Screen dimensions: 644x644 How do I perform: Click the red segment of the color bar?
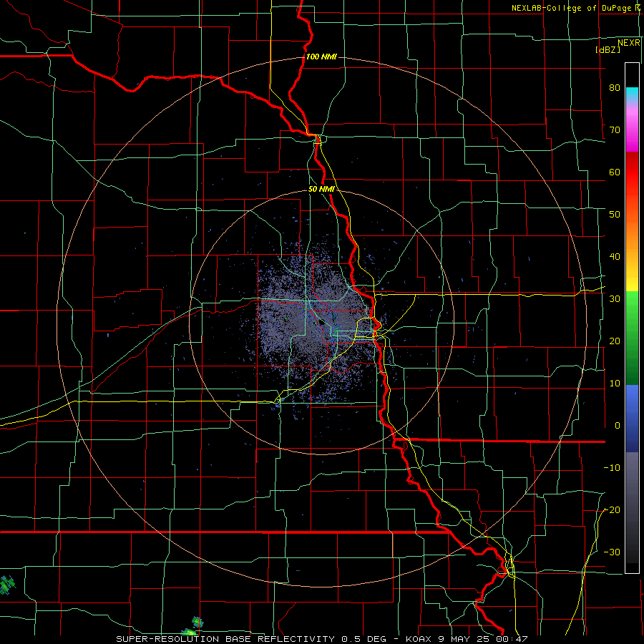point(632,172)
